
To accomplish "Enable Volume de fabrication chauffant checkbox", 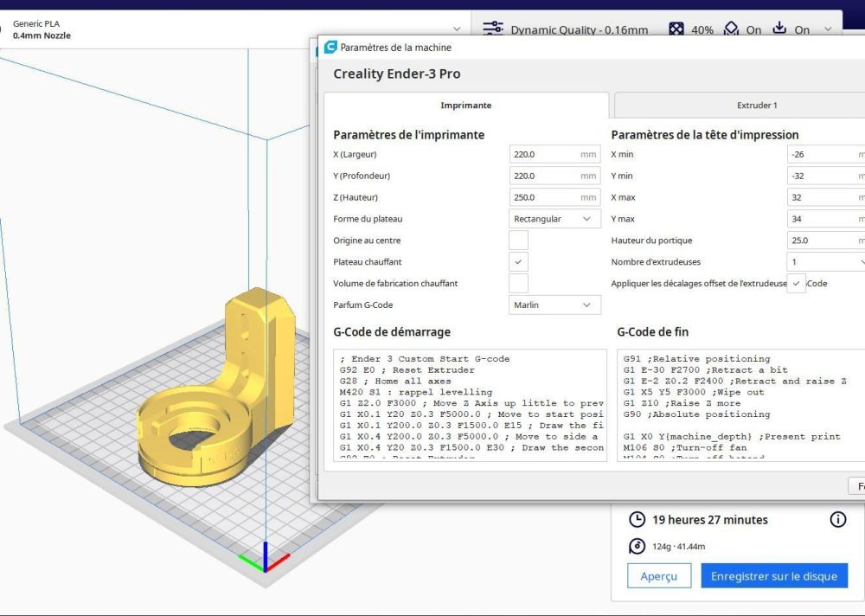I will pyautogui.click(x=518, y=283).
